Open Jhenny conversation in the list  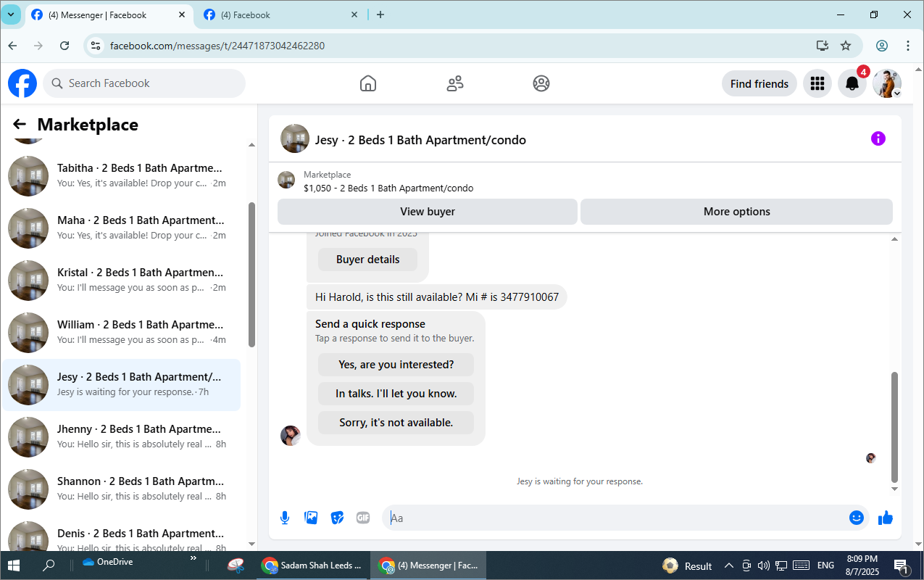pos(122,437)
